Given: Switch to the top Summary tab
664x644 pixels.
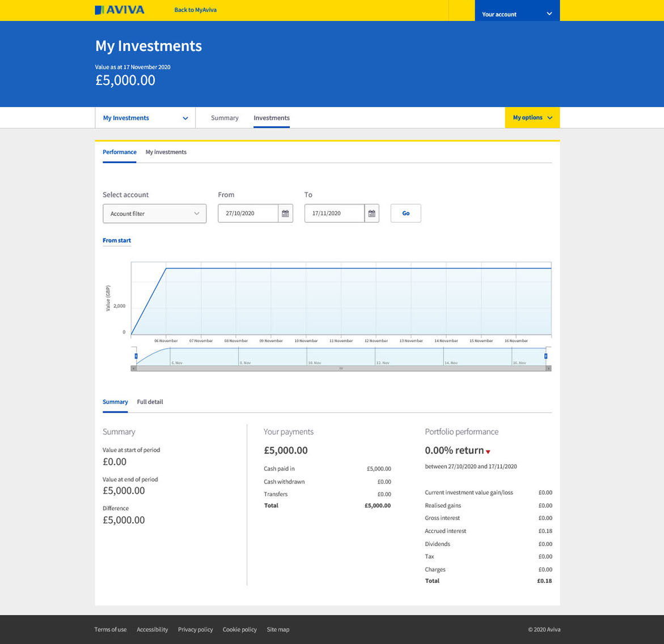Looking at the screenshot, I should tap(225, 118).
